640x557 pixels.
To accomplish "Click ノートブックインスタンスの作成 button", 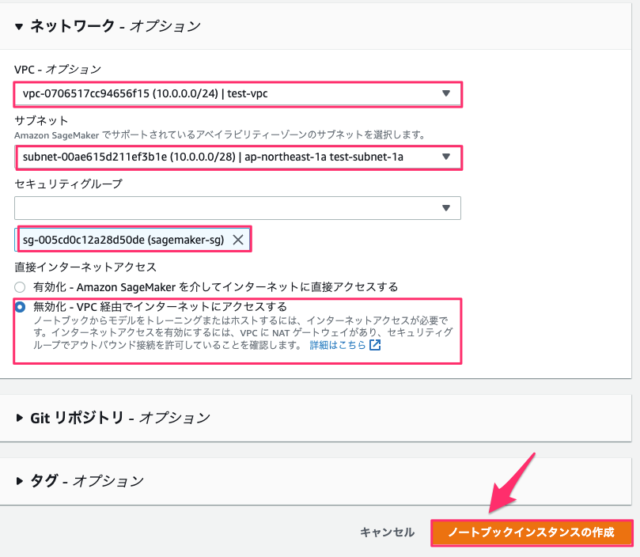I will click(x=531, y=533).
